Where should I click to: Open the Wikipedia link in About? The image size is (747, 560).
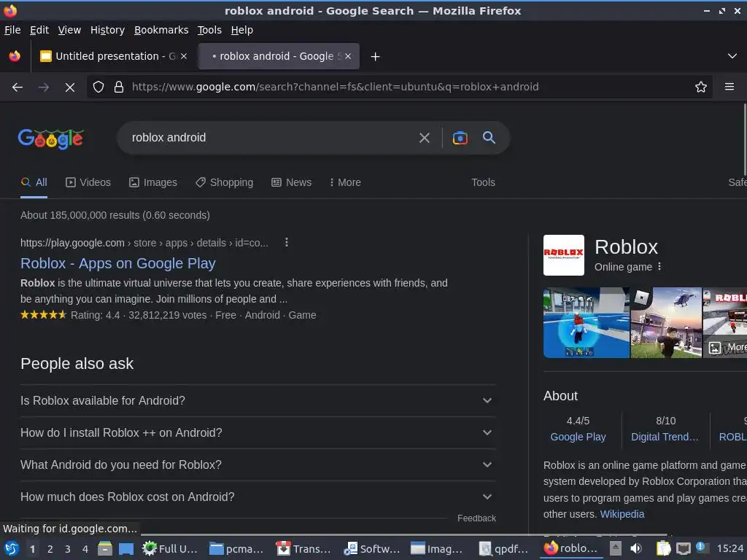click(622, 514)
